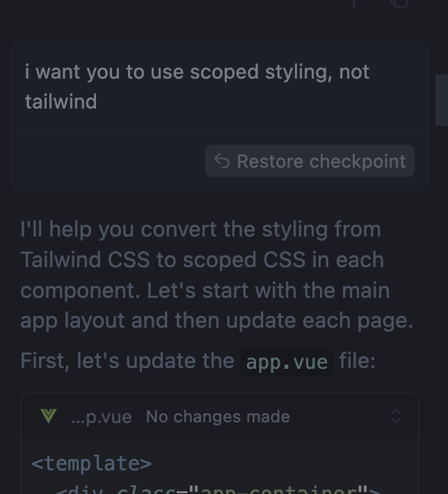Click the 'No changes made' status label
Viewport: 448px width, 494px height.
218,417
